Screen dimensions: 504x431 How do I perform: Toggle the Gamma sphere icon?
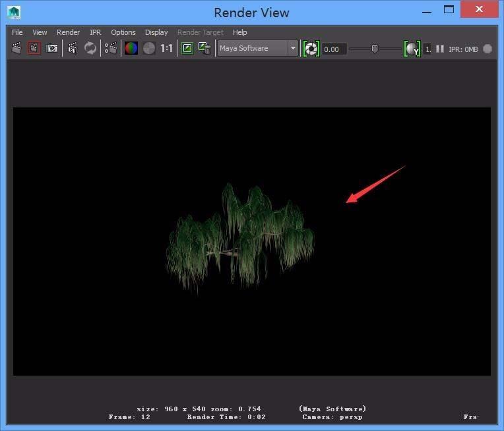tap(412, 49)
